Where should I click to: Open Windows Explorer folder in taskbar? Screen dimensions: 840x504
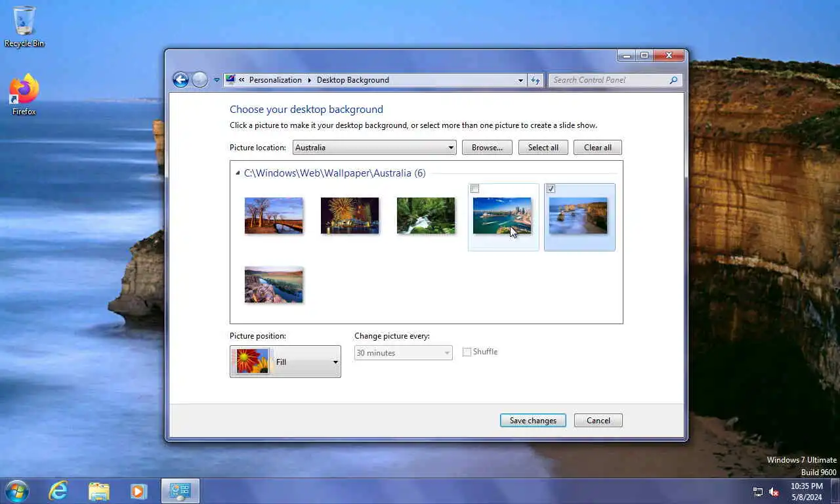coord(99,491)
